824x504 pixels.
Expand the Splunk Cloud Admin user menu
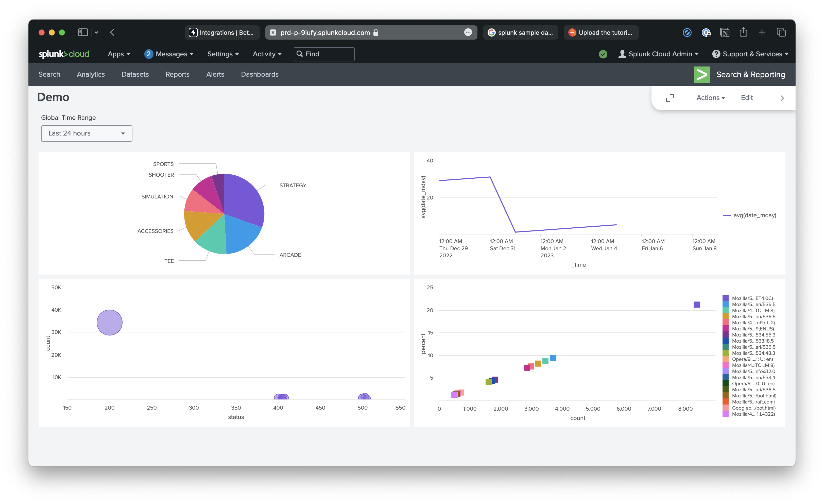tap(658, 54)
